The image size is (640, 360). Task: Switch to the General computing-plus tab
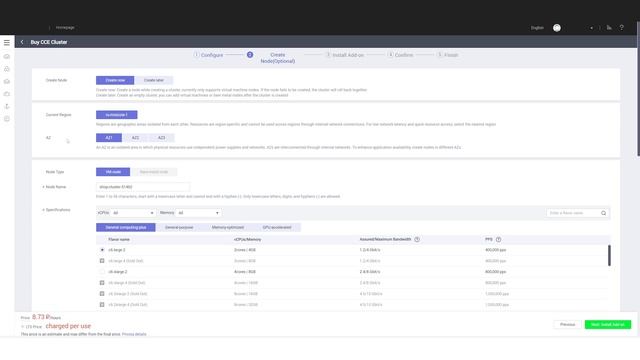pyautogui.click(x=126, y=227)
